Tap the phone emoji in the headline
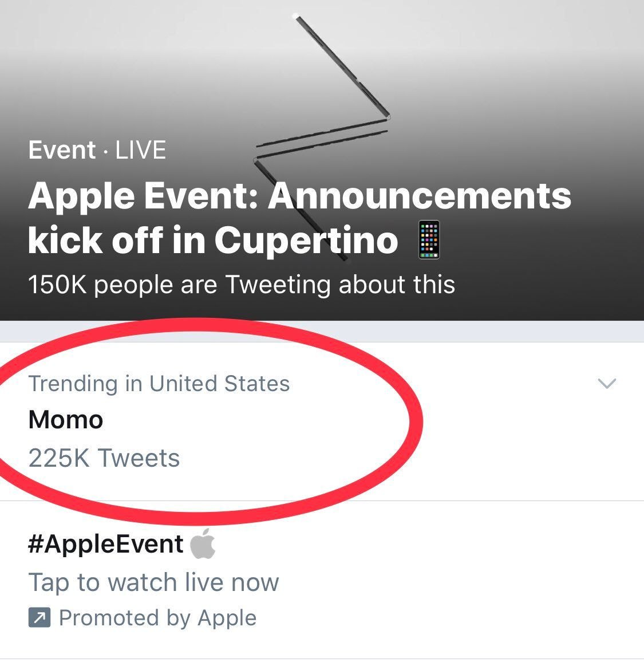 tap(429, 240)
